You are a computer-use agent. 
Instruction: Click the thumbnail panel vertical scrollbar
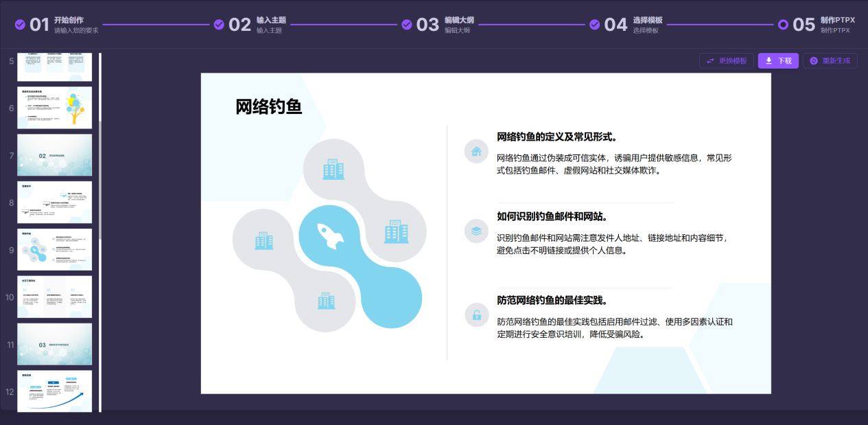pos(100,179)
